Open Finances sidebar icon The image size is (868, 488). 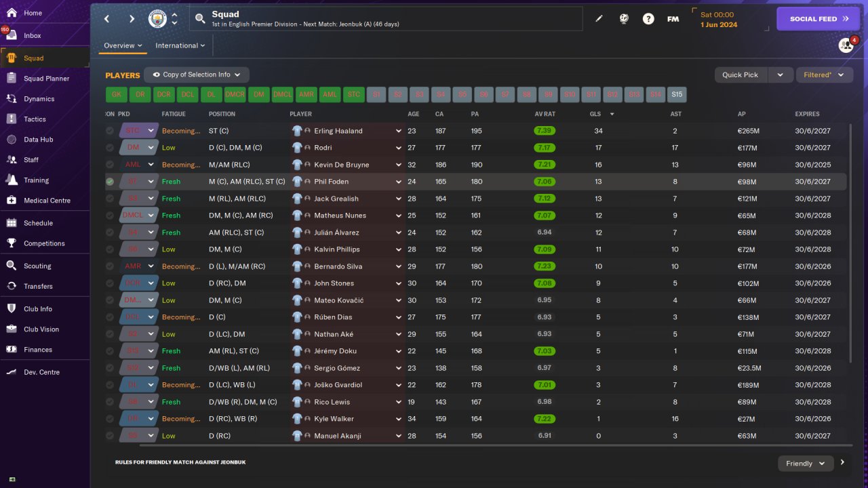12,350
